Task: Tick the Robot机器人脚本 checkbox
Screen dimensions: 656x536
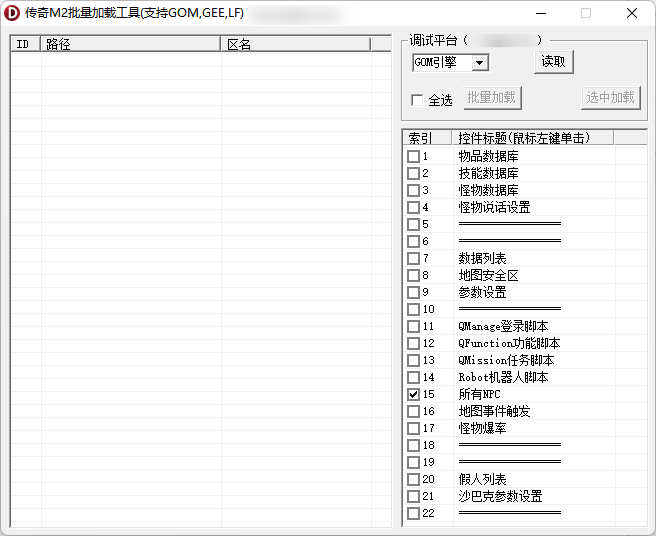Action: [x=413, y=377]
